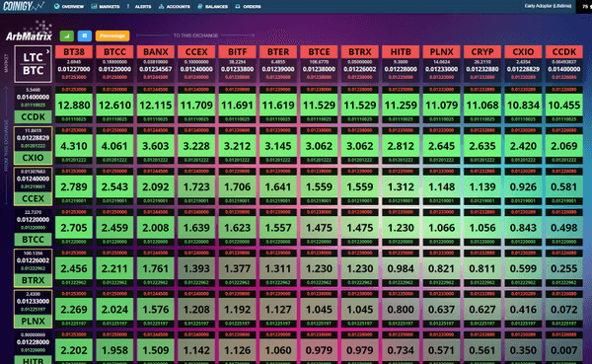Select the CRYP column header
The width and height of the screenshot is (592, 364).
point(482,51)
